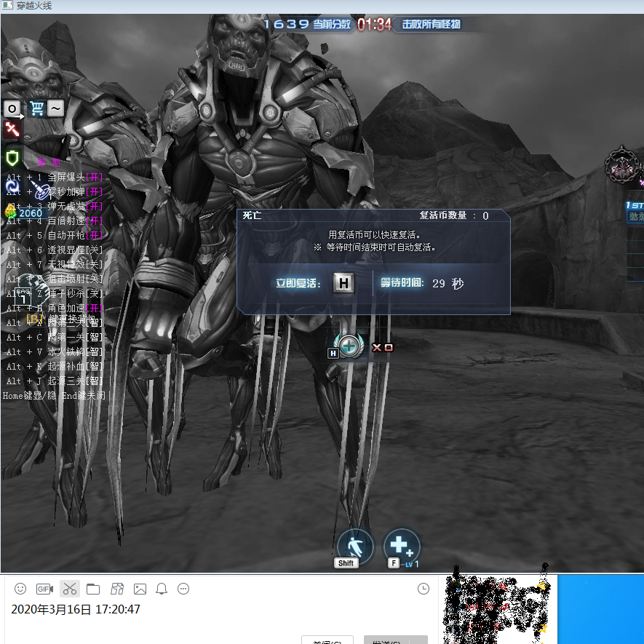This screenshot has height=644, width=644.
Task: Click the Home键显/隐 End键关闭 hint line
Action: 54,396
